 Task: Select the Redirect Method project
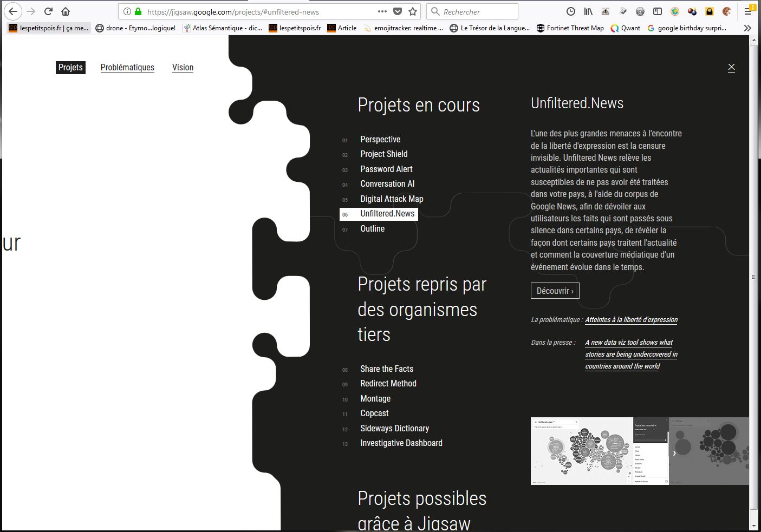pyautogui.click(x=388, y=384)
